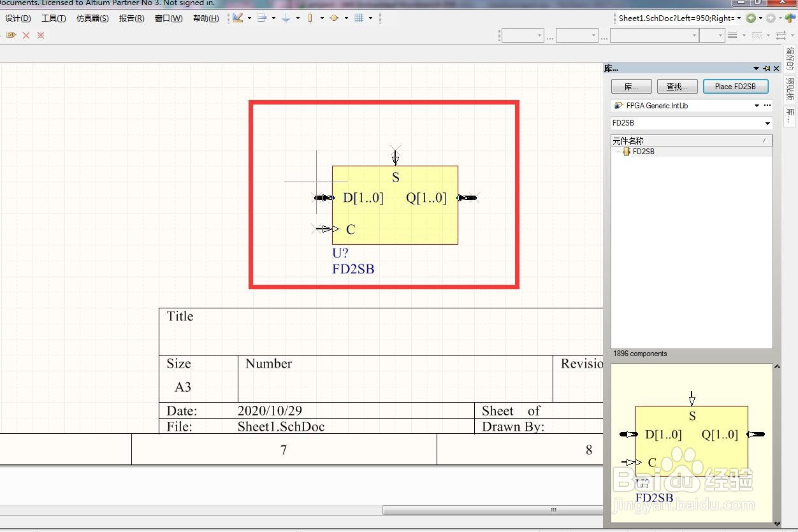Click the grey forward navigation icon

tap(771, 18)
